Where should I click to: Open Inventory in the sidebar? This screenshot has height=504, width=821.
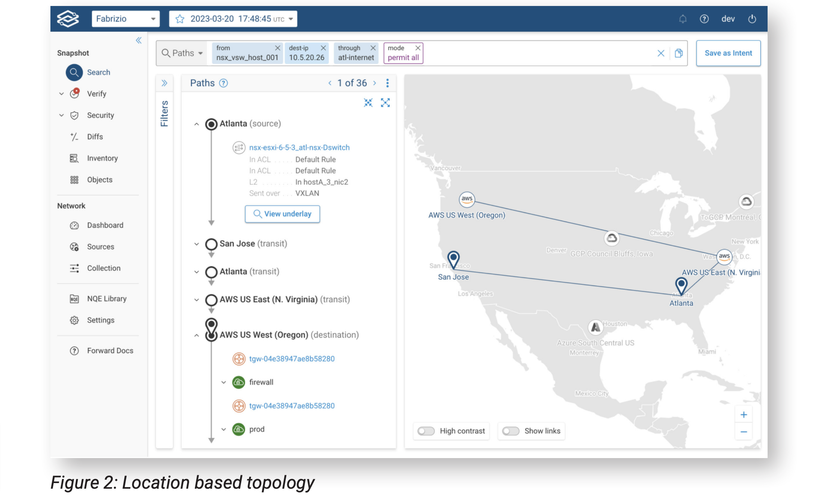pyautogui.click(x=102, y=158)
